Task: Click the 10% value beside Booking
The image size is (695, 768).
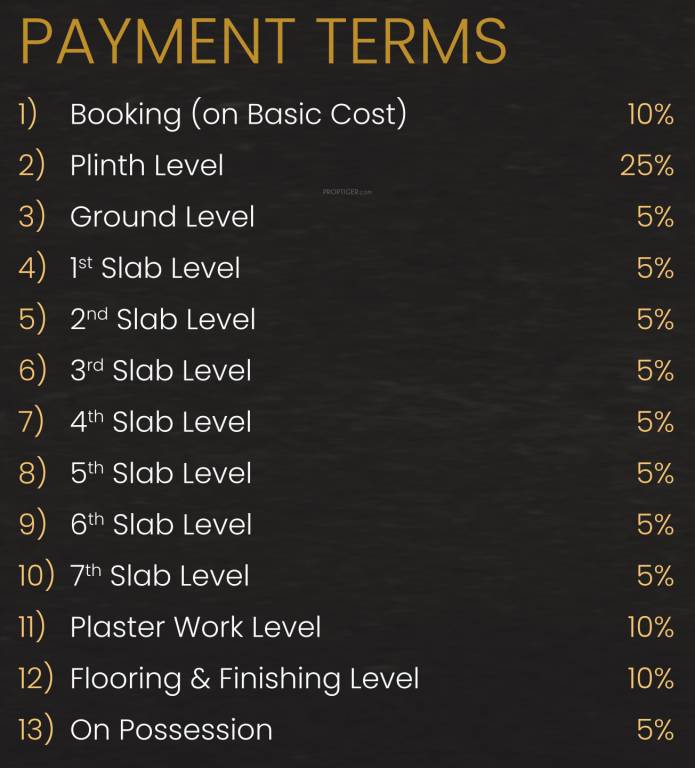Action: click(x=650, y=114)
